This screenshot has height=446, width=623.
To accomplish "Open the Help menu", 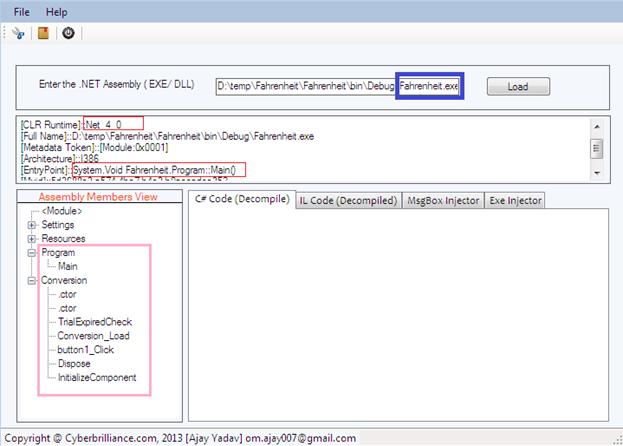I will 57,12.
